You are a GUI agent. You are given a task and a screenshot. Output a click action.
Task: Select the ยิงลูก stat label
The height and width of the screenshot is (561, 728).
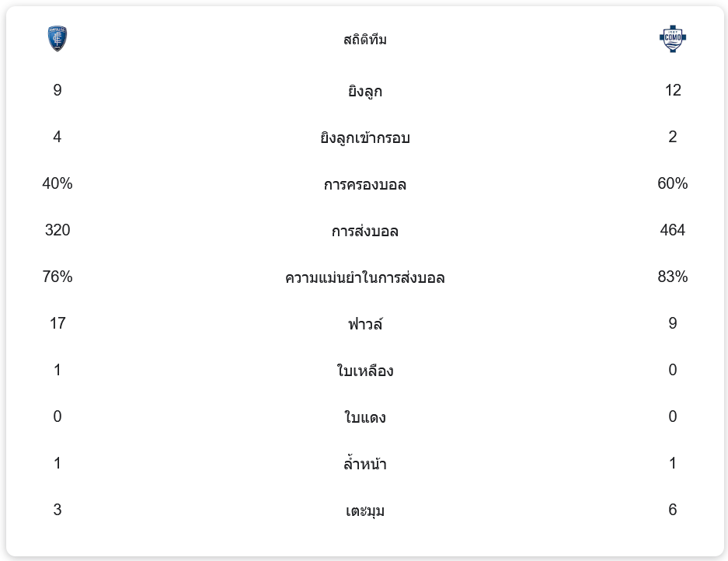364,92
